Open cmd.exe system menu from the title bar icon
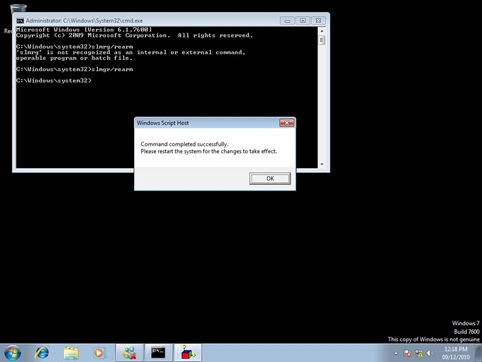The height and width of the screenshot is (362, 482). 20,21
